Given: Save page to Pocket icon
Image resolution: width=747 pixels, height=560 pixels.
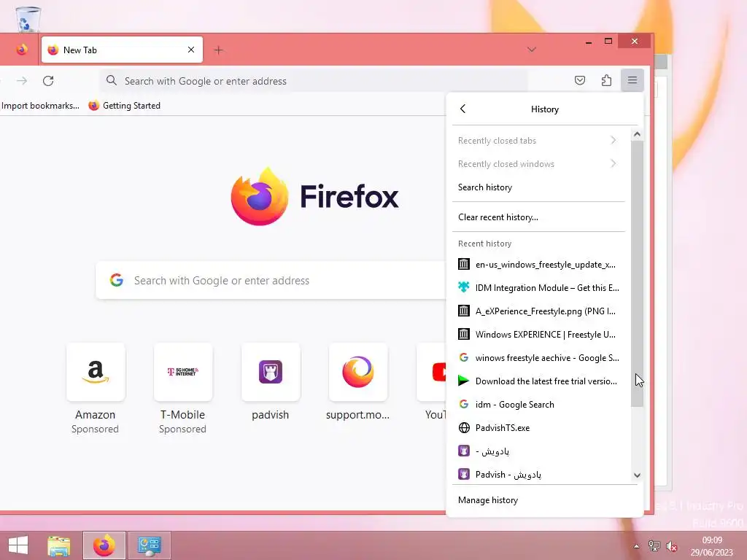Looking at the screenshot, I should (580, 80).
